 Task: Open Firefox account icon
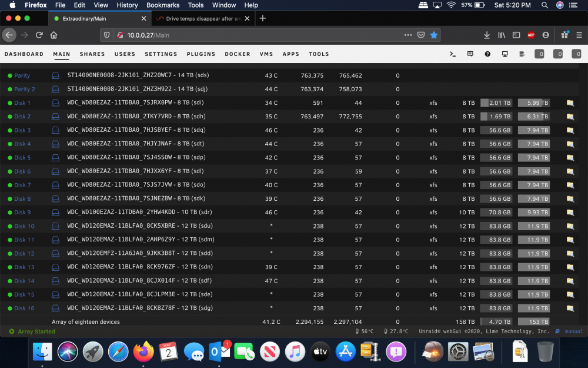(546, 35)
